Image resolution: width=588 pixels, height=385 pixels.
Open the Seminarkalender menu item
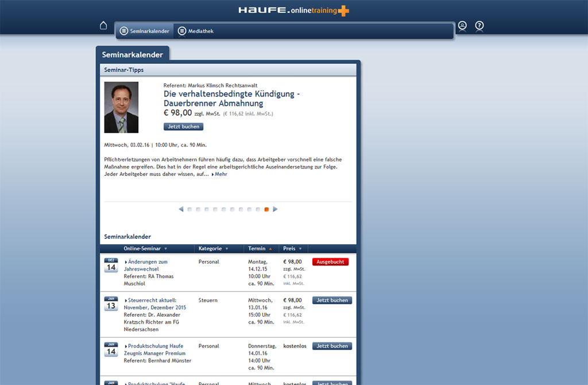144,31
